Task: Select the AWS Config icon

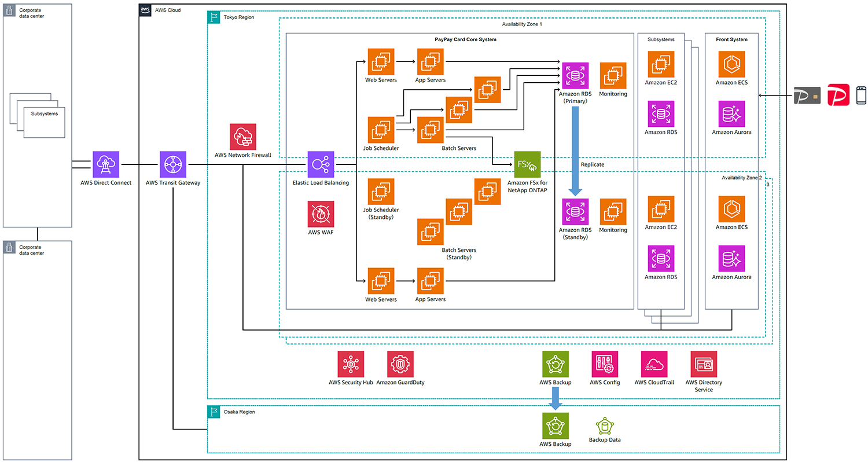Action: click(605, 364)
